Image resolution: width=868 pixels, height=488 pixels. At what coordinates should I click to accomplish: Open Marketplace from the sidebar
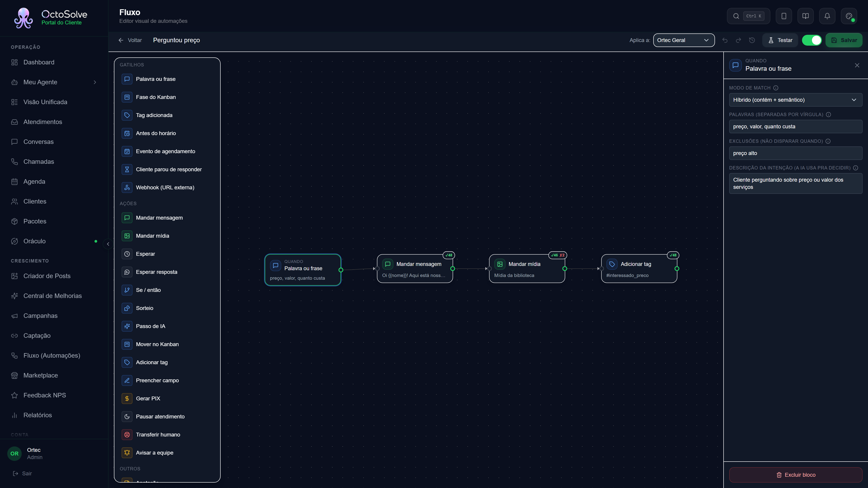pos(54,375)
